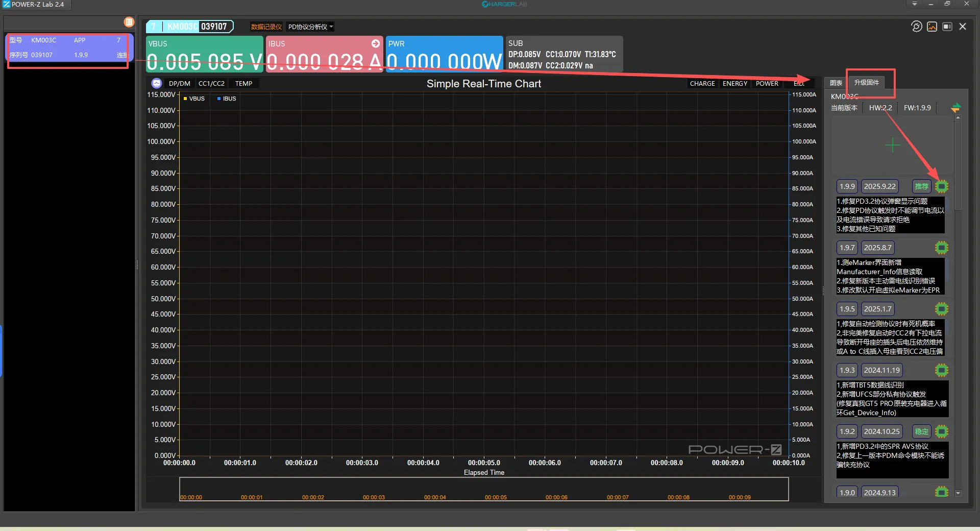Click the ENERGY button above the chart
Image resolution: width=980 pixels, height=531 pixels.
(734, 83)
